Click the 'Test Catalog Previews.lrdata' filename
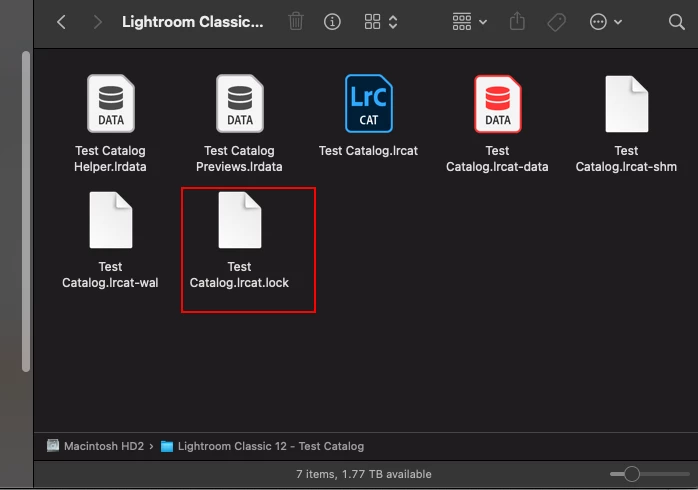698x490 pixels. point(239,159)
